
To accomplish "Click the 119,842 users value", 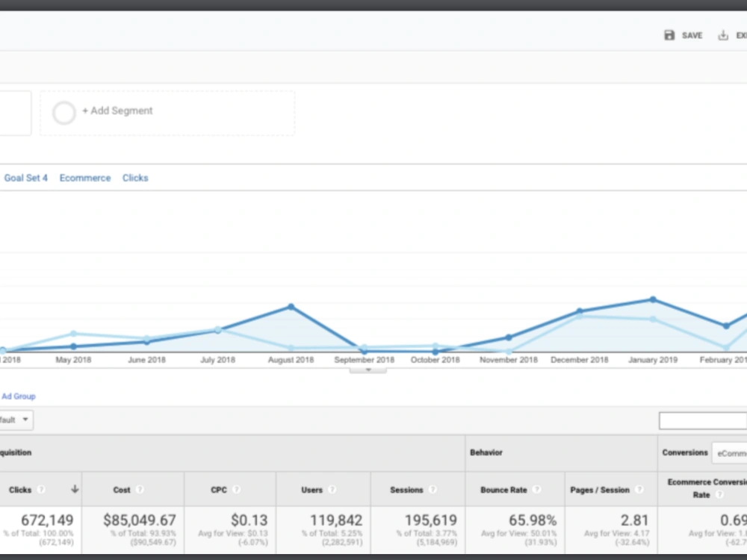I will click(336, 520).
